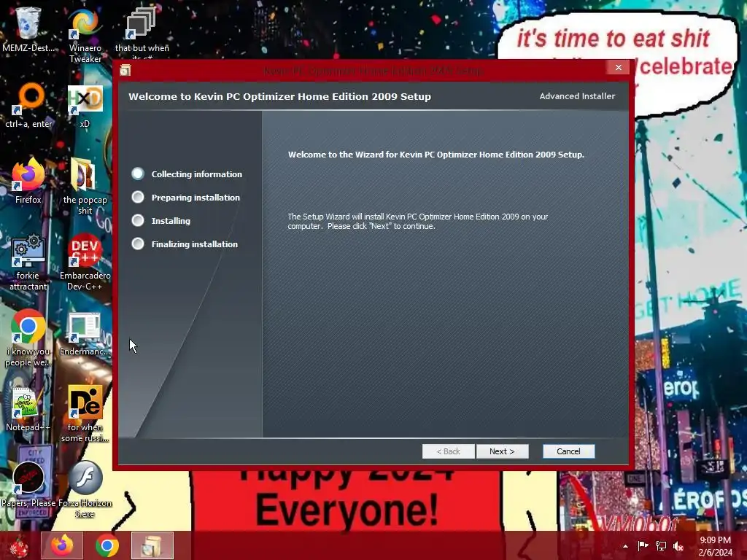
Task: Open the clock showing 9:09 PM
Action: coord(715,546)
